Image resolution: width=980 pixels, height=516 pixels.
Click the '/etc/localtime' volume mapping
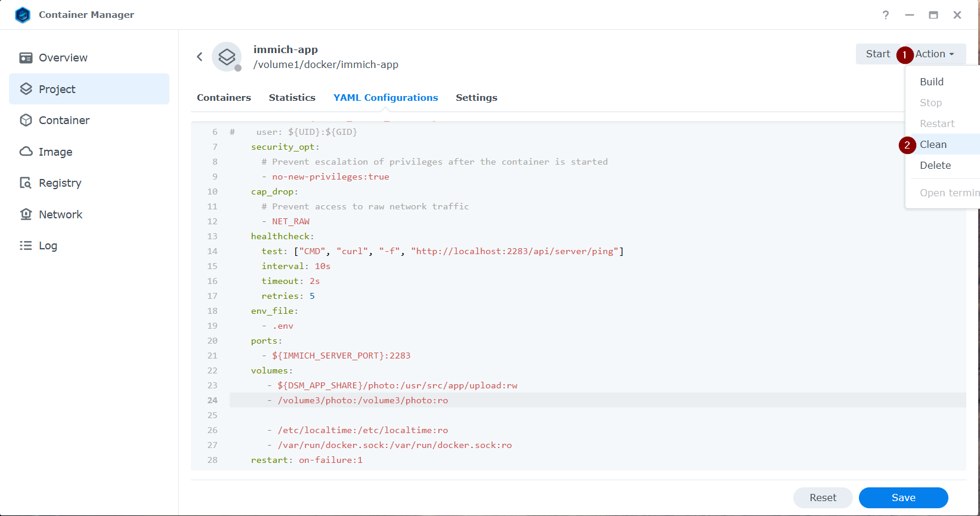(363, 430)
